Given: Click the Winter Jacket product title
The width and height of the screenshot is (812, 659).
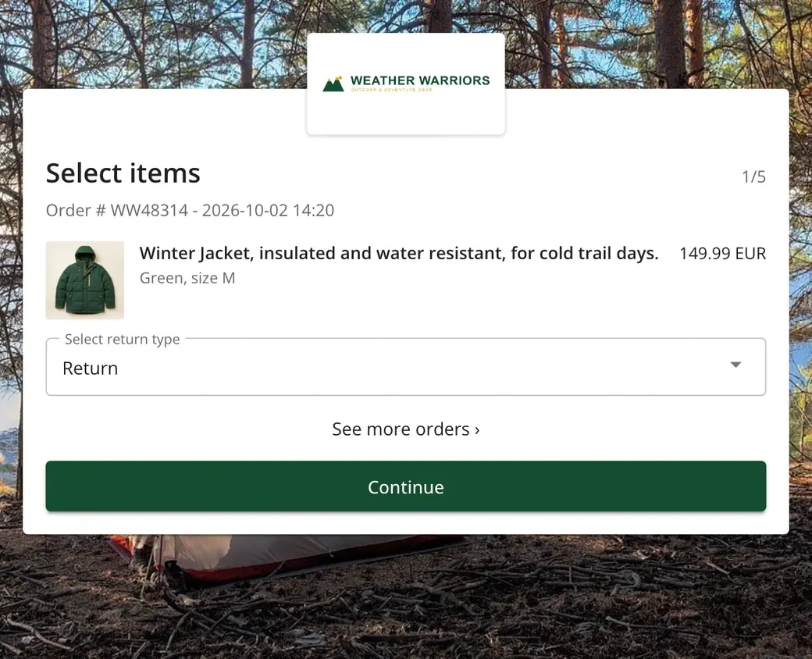Looking at the screenshot, I should [399, 253].
